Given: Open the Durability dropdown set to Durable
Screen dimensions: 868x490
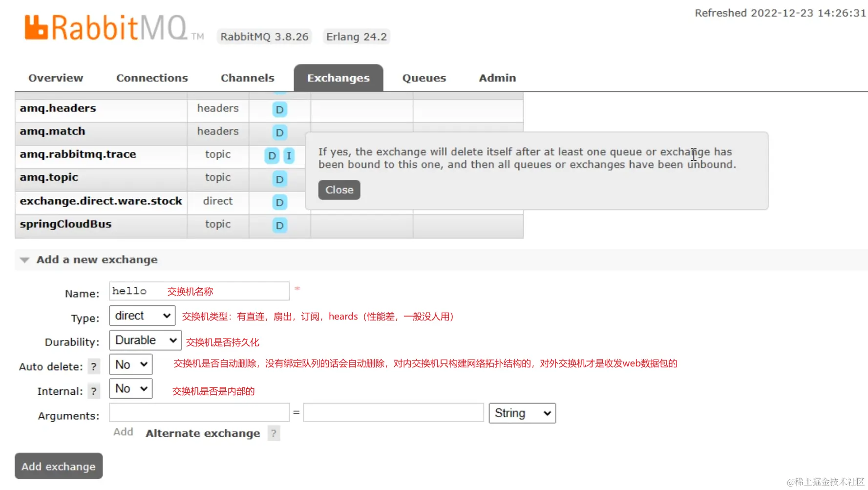Looking at the screenshot, I should (146, 340).
